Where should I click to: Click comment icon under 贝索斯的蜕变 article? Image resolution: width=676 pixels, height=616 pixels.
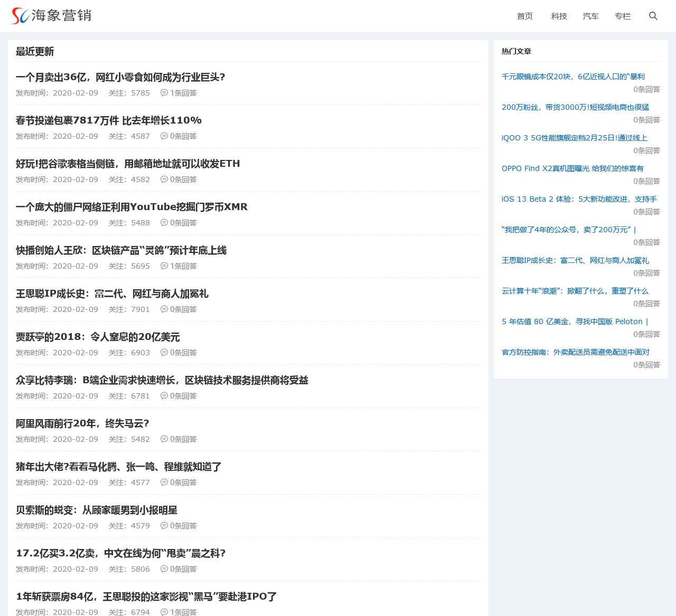[x=164, y=526]
